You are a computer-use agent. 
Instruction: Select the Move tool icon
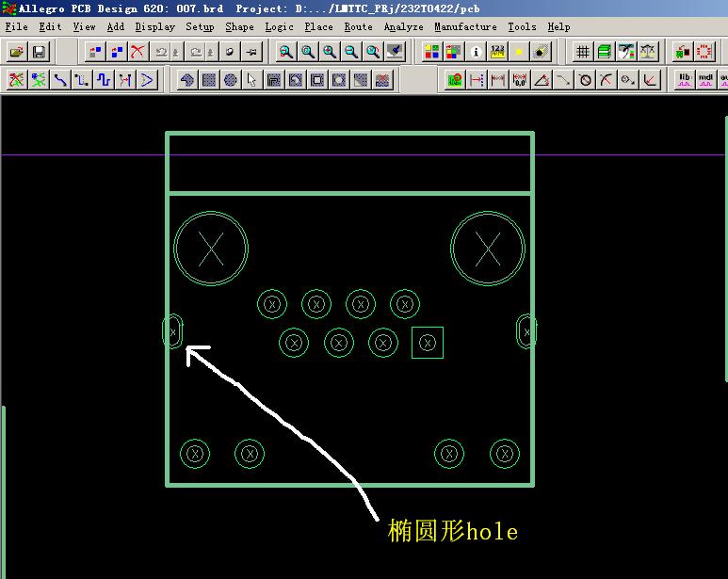click(95, 52)
